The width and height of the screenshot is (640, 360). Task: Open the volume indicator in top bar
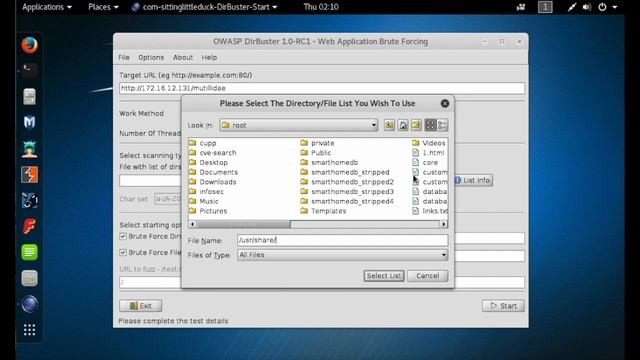(587, 7)
